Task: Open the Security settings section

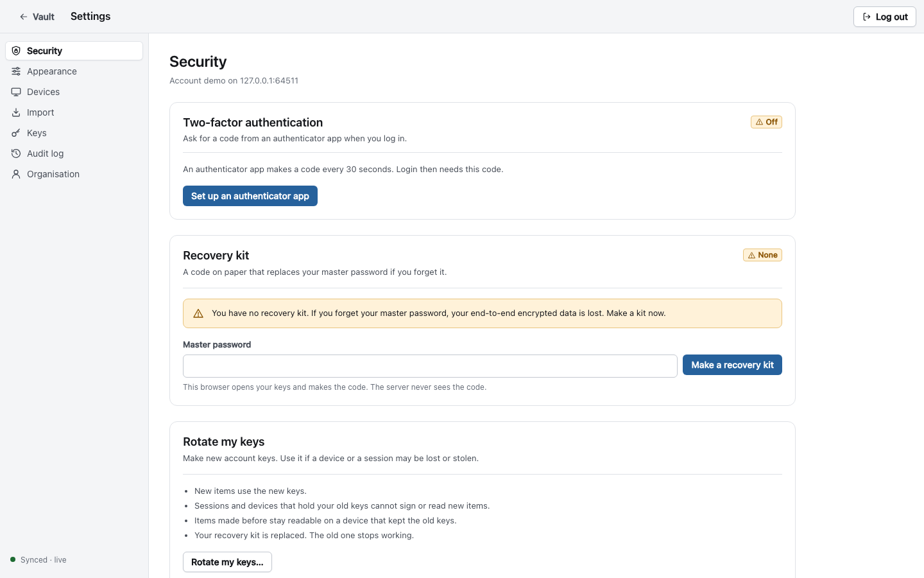Action: click(74, 51)
